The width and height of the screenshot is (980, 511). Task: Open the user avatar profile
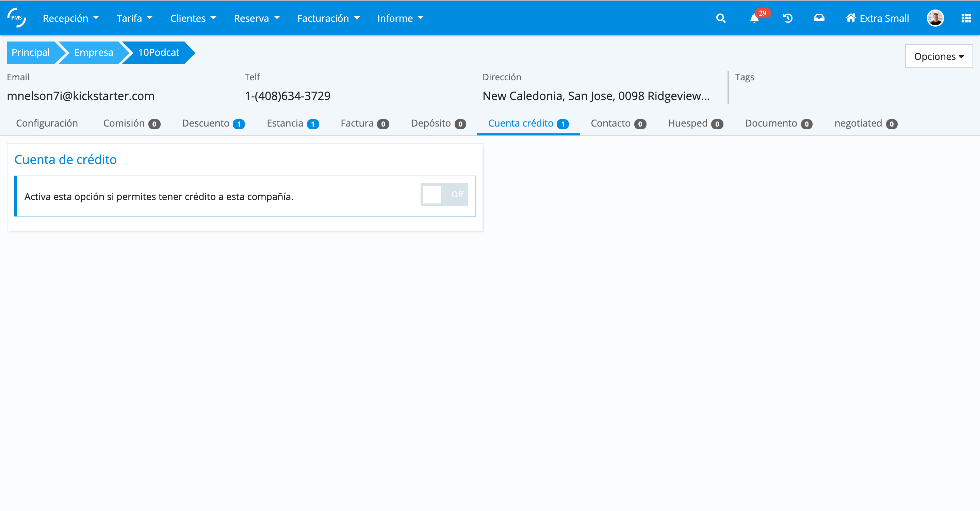point(935,18)
